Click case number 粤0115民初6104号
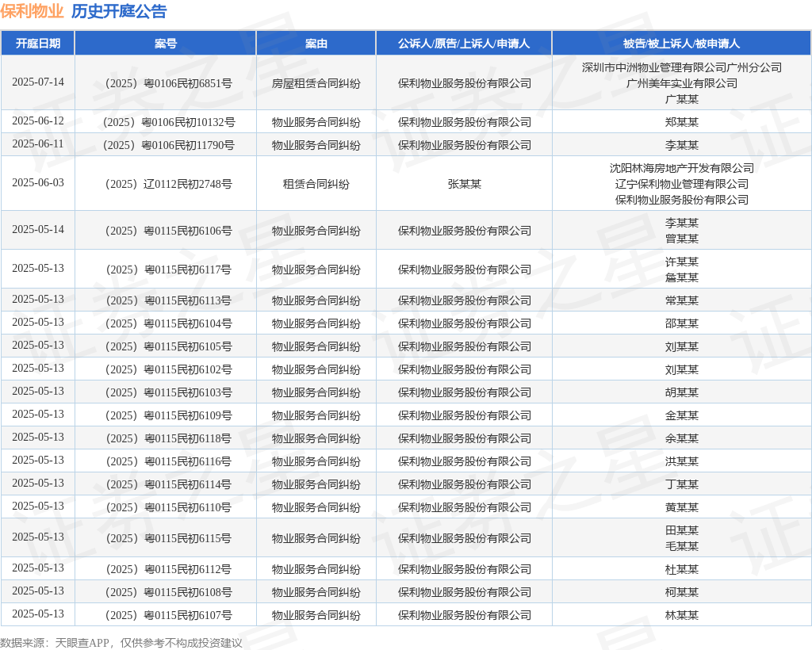 coord(169,323)
